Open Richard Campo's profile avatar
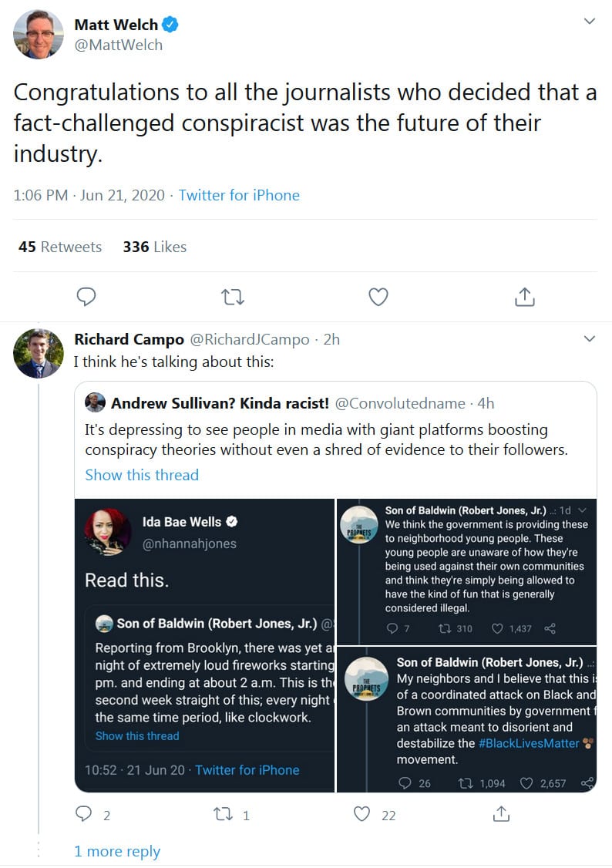The width and height of the screenshot is (612, 868). coord(39,353)
